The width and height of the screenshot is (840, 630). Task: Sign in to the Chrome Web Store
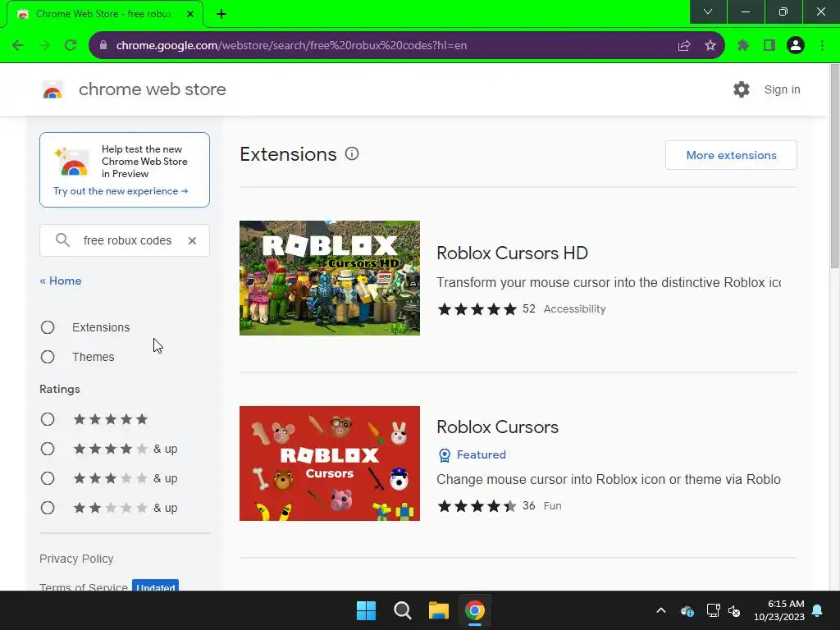[782, 89]
